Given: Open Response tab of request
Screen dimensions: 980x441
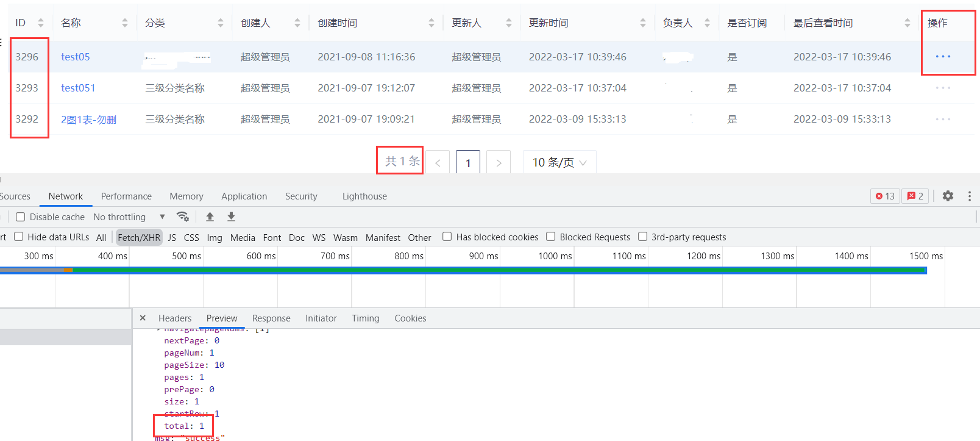Looking at the screenshot, I should pyautogui.click(x=271, y=318).
